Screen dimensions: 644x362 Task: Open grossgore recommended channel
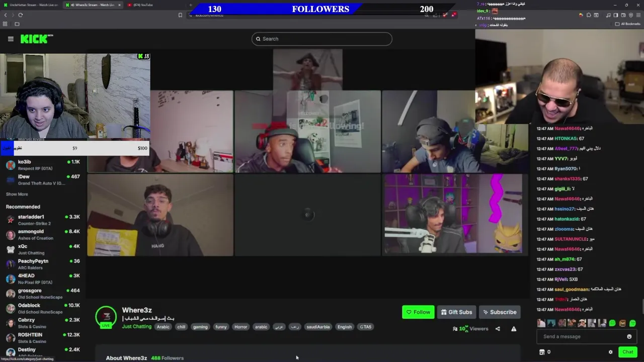click(x=43, y=294)
